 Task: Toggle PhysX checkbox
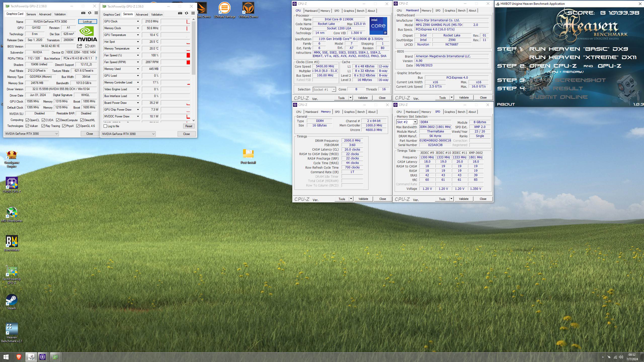pyautogui.click(x=64, y=126)
